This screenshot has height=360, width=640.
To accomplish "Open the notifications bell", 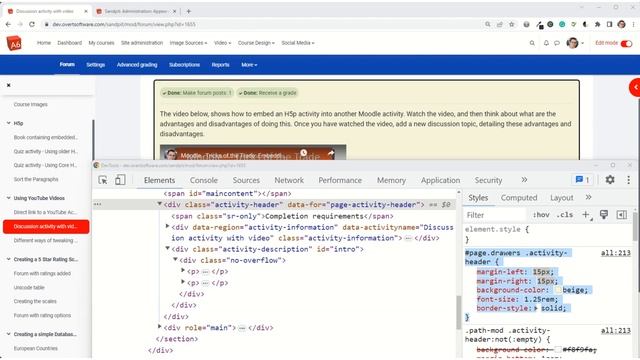I will [x=546, y=43].
